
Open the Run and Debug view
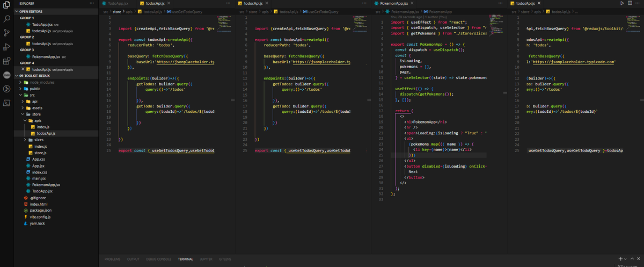tap(7, 47)
